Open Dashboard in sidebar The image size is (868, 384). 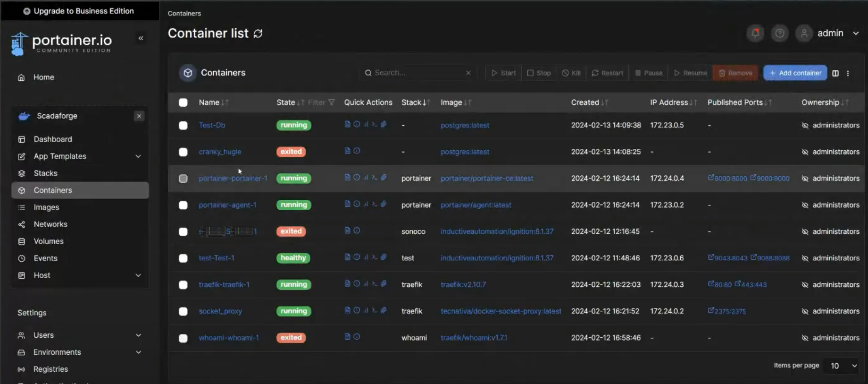coord(53,139)
